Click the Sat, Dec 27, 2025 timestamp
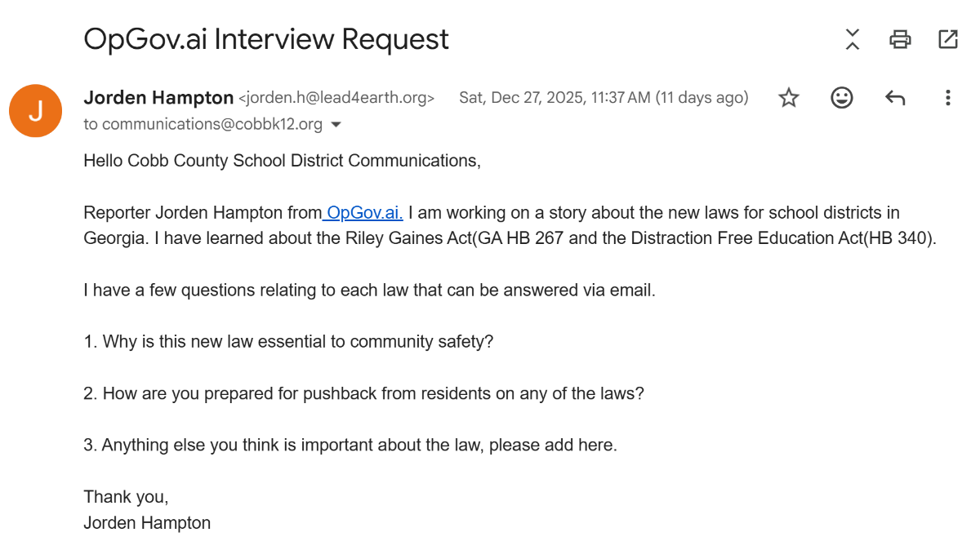980x559 pixels. [x=604, y=98]
